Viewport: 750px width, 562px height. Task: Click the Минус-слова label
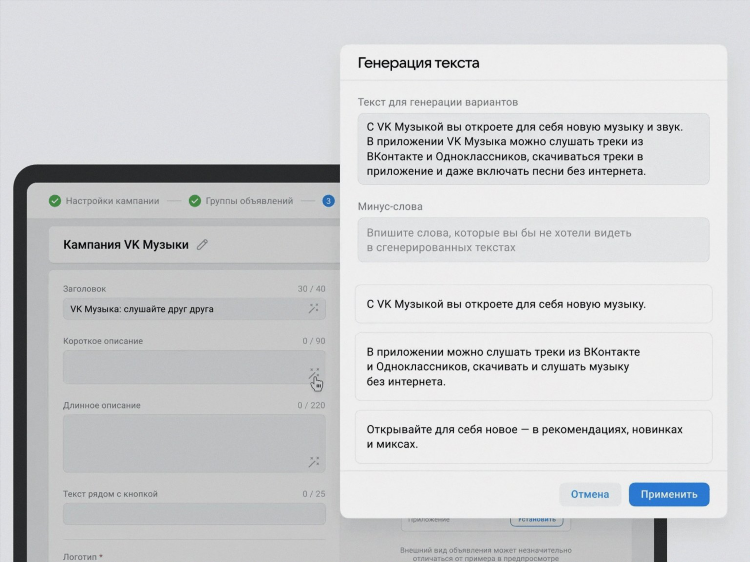coord(390,207)
